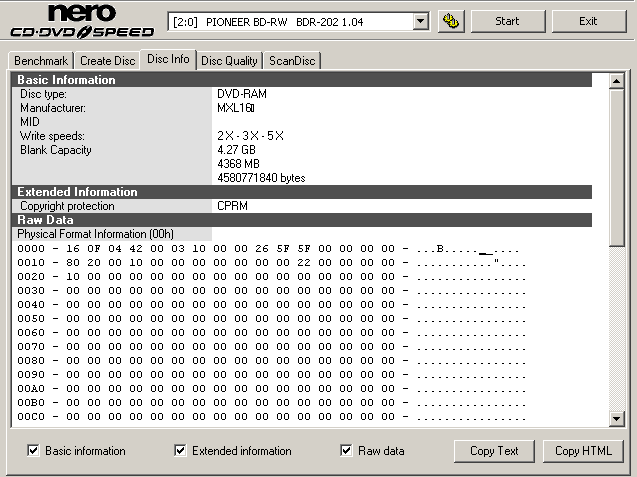Toggle the Basic information checkbox
This screenshot has height=477, width=637.
33,450
